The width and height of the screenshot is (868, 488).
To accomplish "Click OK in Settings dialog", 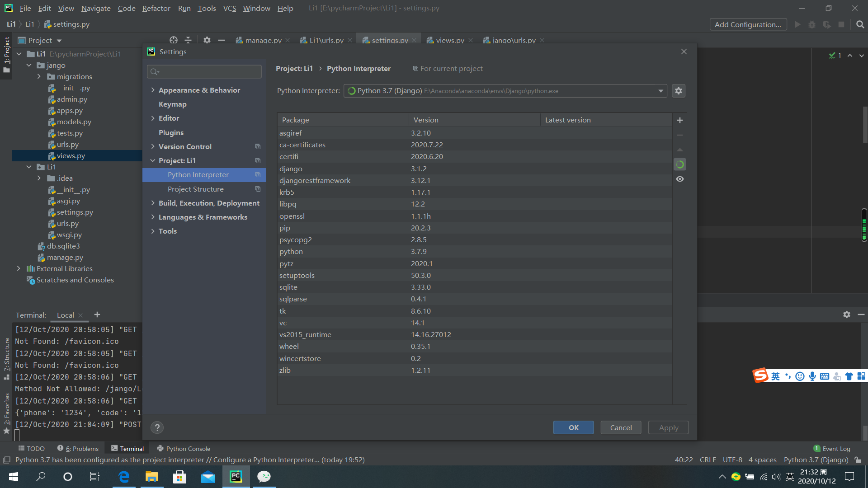I will coord(573,427).
